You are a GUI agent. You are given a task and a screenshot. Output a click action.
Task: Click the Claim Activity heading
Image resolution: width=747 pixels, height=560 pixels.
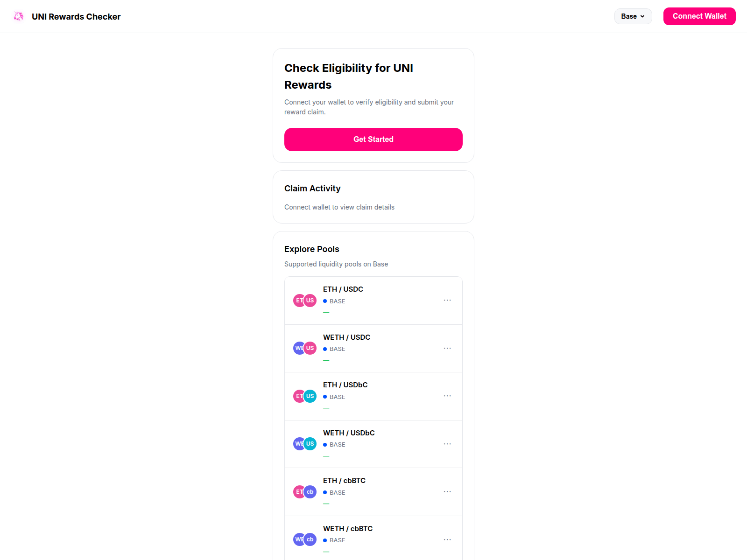click(312, 189)
